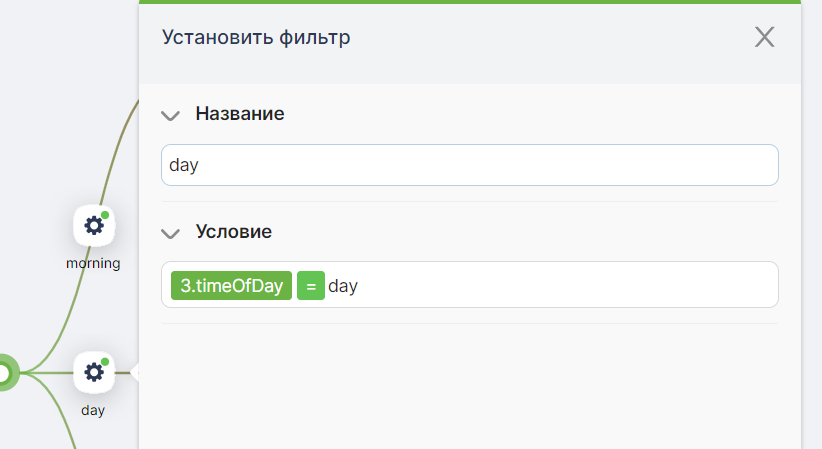Select the 3.timeOfDay variable pill
The image size is (822, 449).
coord(231,285)
